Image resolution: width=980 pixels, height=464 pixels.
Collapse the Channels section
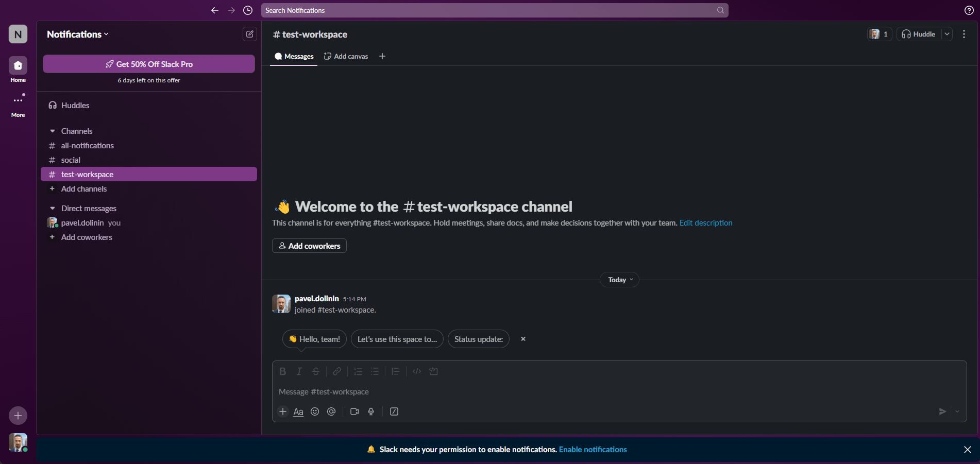pyautogui.click(x=53, y=131)
